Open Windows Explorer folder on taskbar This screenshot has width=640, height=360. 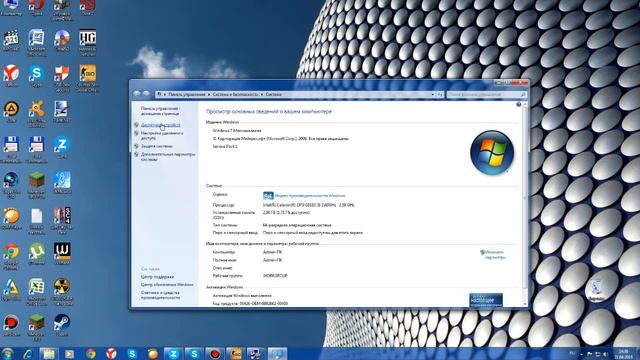[x=49, y=354]
